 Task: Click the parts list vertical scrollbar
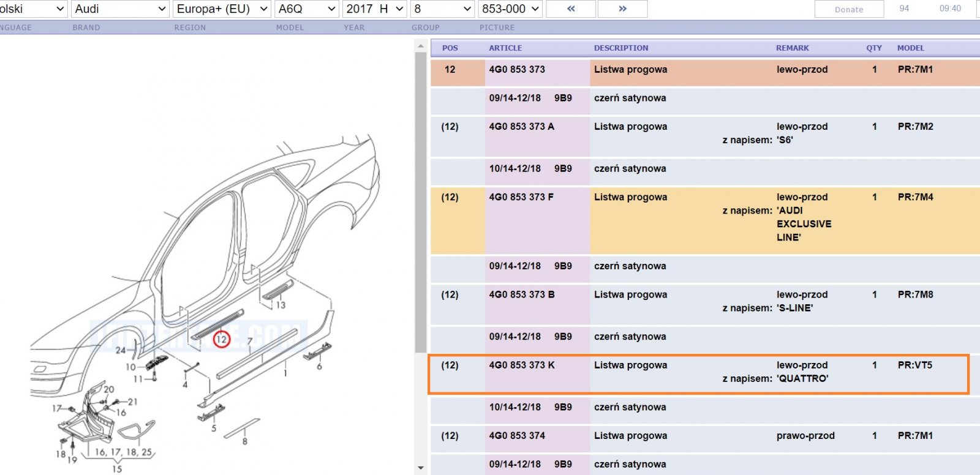click(x=420, y=256)
